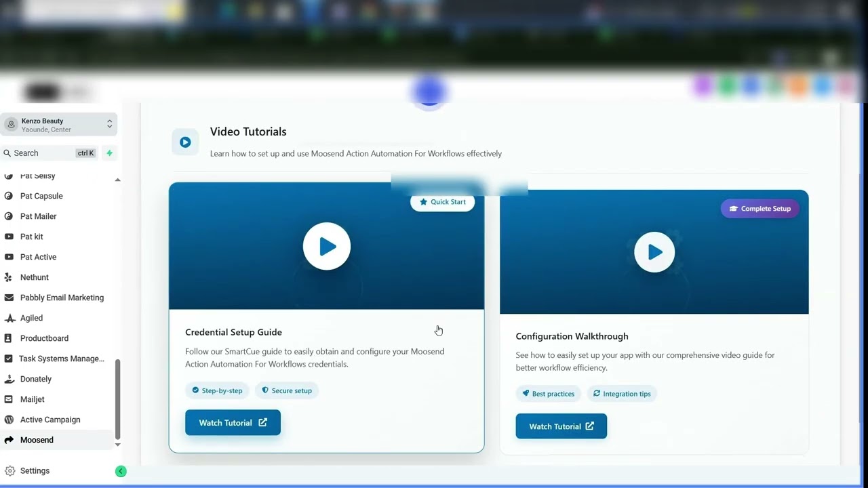Click the sidebar scrollbar thumb

pyautogui.click(x=117, y=399)
